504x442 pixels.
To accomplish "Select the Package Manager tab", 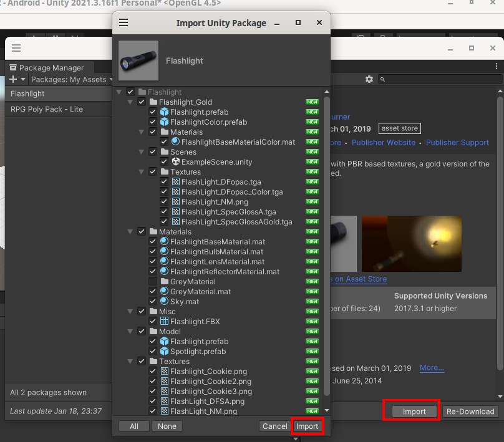I will click(x=50, y=67).
